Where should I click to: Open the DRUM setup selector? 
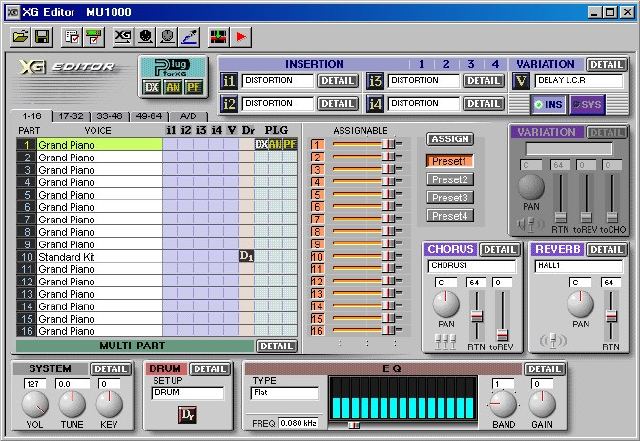click(x=188, y=393)
